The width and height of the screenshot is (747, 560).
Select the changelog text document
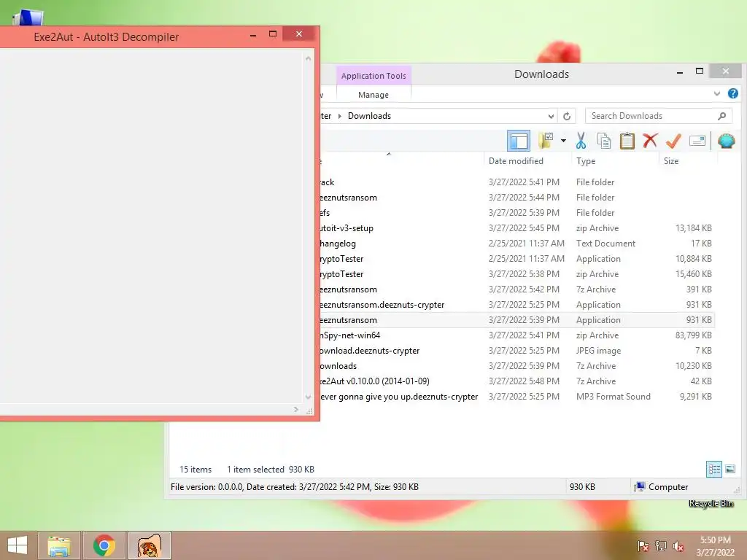coord(517,244)
